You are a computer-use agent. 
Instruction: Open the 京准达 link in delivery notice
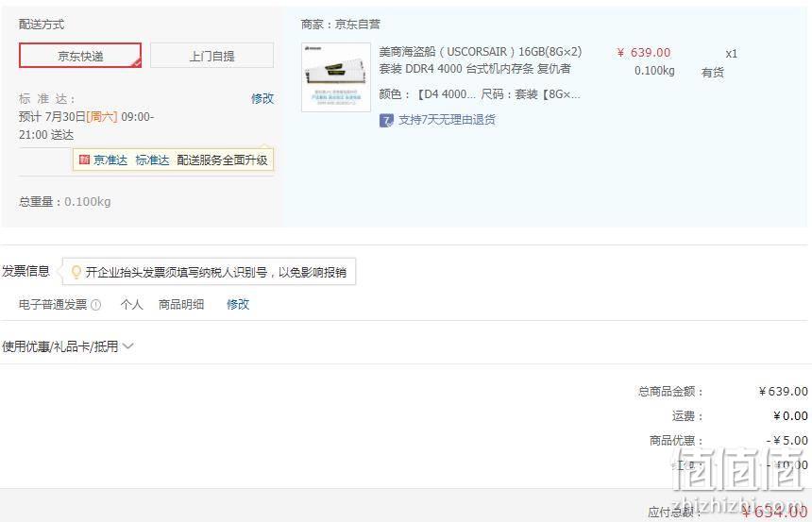110,160
